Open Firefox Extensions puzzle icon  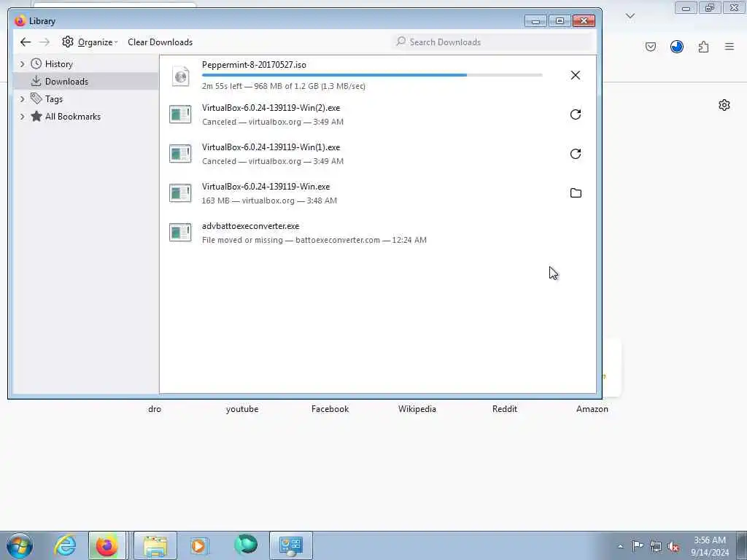[x=703, y=47]
